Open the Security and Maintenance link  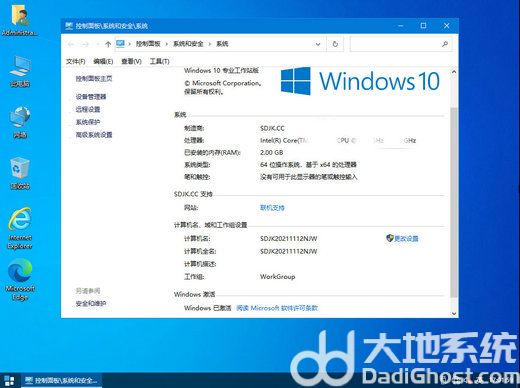[91, 303]
